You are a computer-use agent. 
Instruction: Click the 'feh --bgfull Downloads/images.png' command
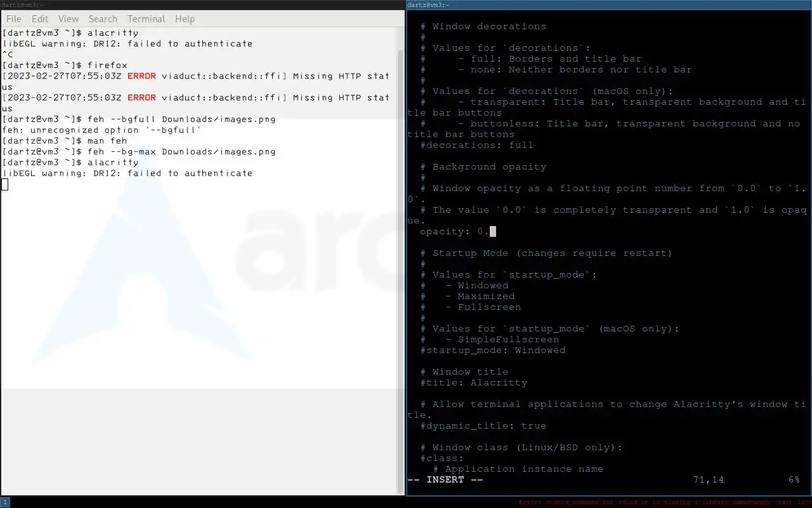[181, 119]
